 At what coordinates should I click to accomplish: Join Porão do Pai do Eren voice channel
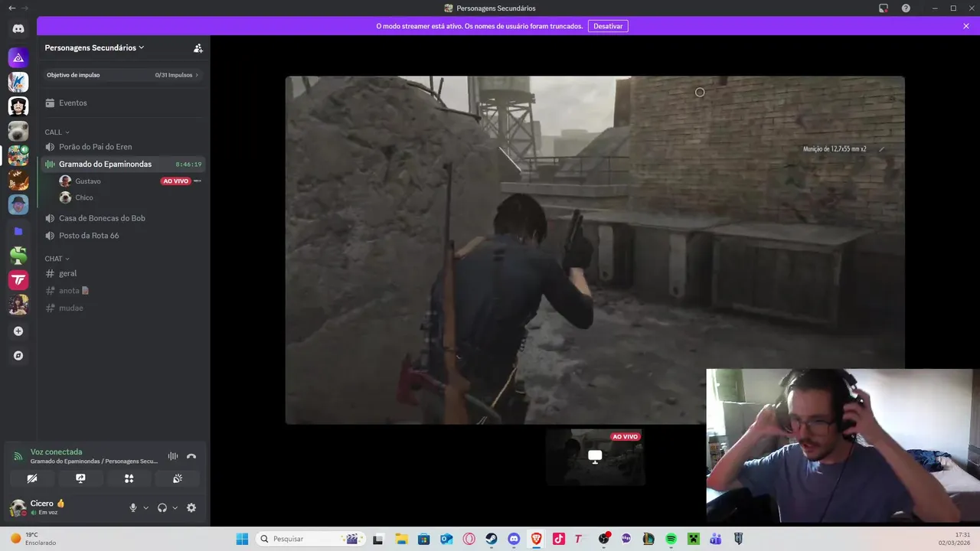(122, 147)
